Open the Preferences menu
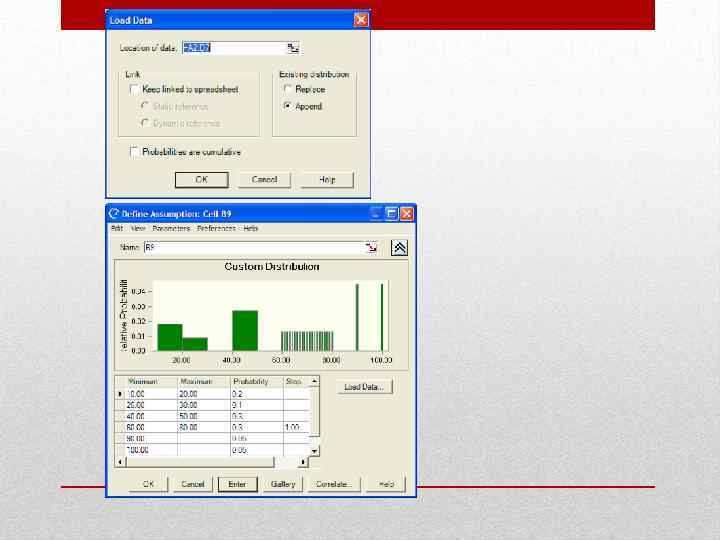The height and width of the screenshot is (540, 720). [216, 228]
